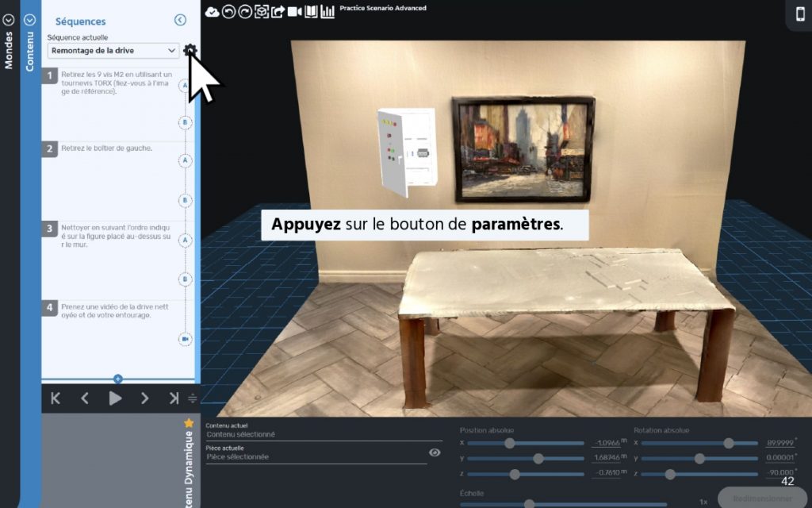812x508 pixels.
Task: Expand the Mondes panel chevron
Action: point(8,20)
